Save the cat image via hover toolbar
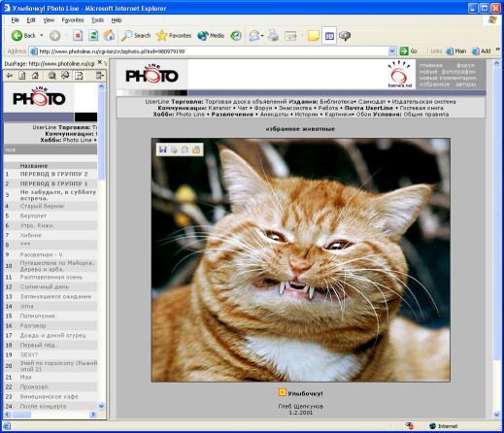 coord(162,150)
